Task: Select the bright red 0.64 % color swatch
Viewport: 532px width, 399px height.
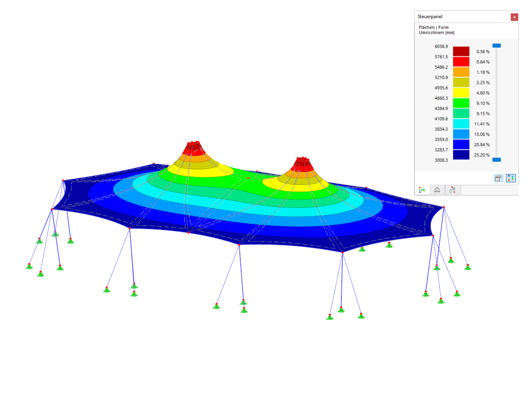Action: pos(461,62)
